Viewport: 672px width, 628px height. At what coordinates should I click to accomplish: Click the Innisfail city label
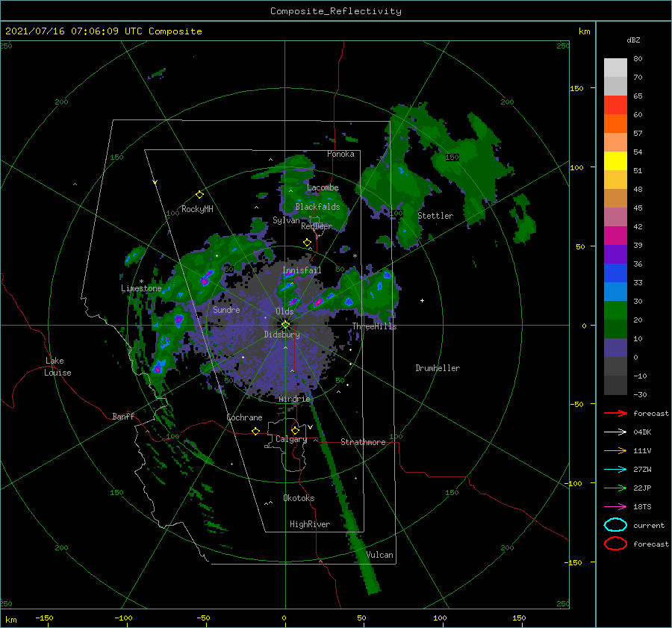302,270
